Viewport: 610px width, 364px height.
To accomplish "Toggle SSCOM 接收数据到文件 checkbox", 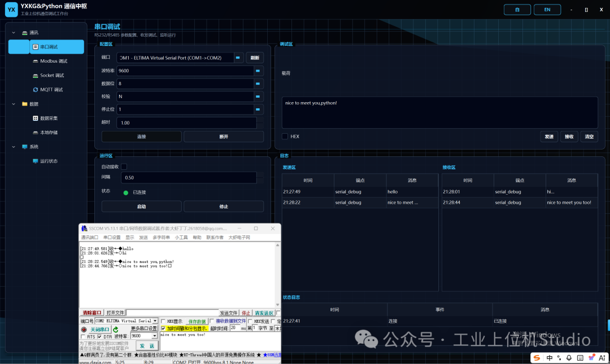I will (212, 321).
